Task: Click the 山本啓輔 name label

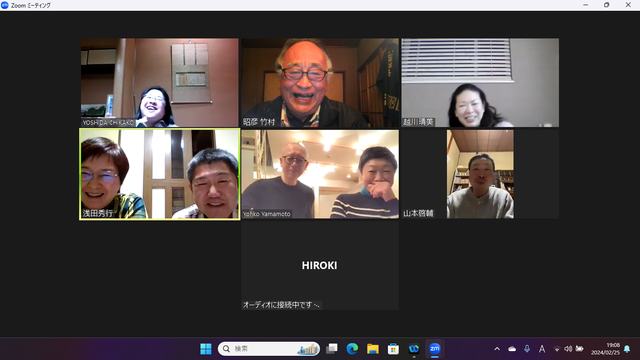Action: [418, 213]
